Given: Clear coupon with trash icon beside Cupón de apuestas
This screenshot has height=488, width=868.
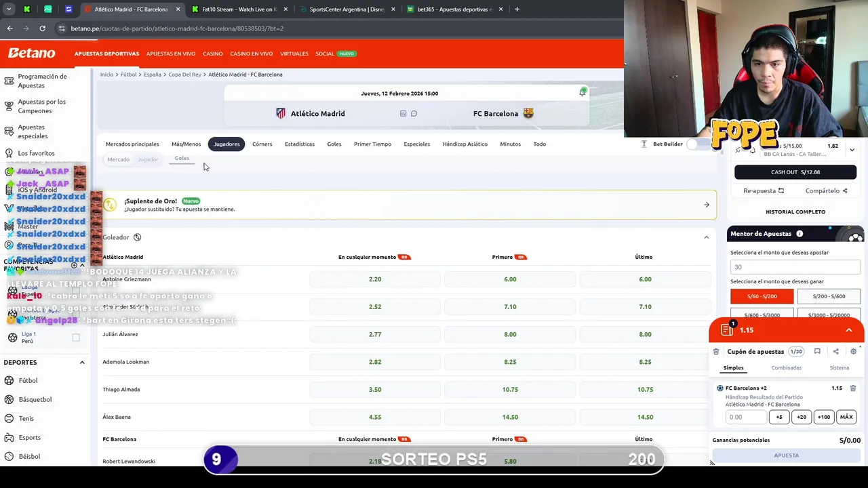Looking at the screenshot, I should [x=716, y=352].
